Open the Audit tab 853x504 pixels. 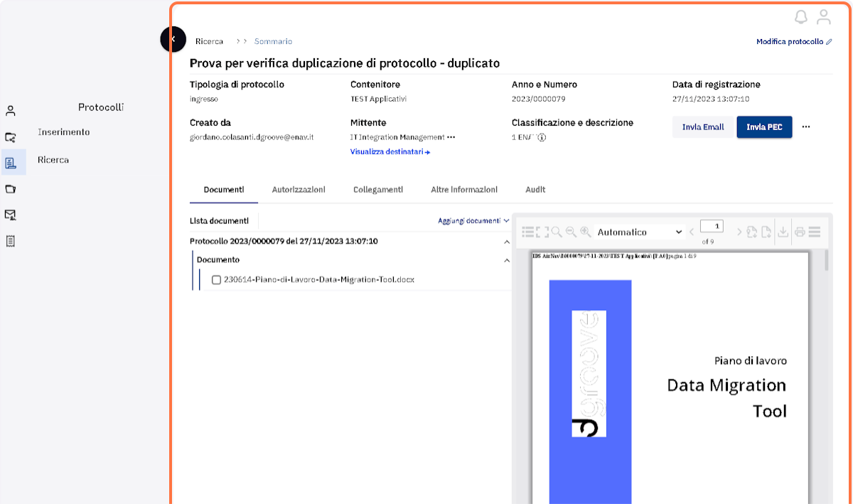tap(535, 190)
